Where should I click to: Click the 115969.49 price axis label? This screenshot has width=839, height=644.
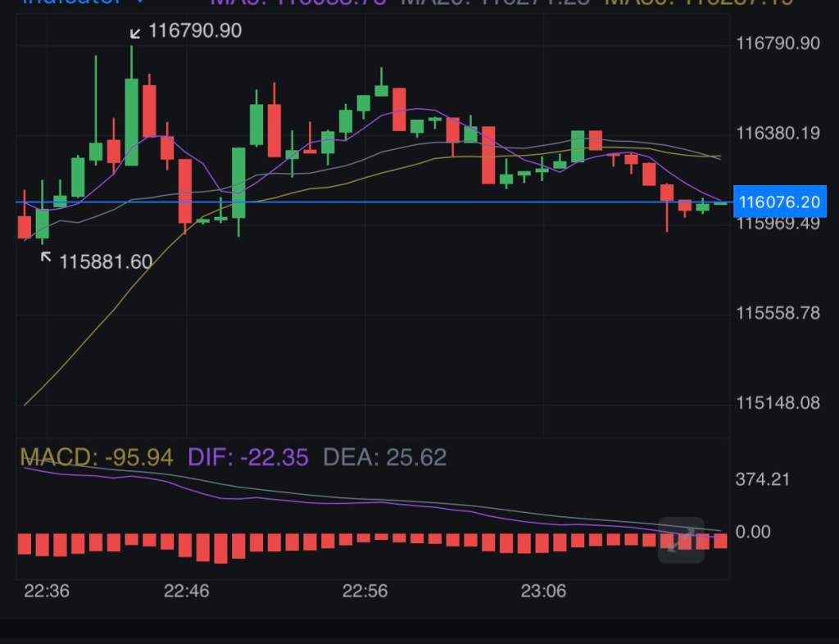pos(778,224)
